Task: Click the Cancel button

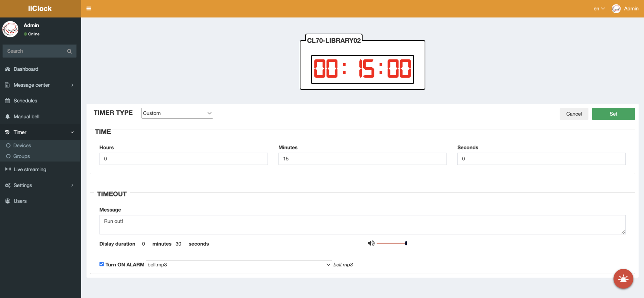Action: (x=574, y=114)
